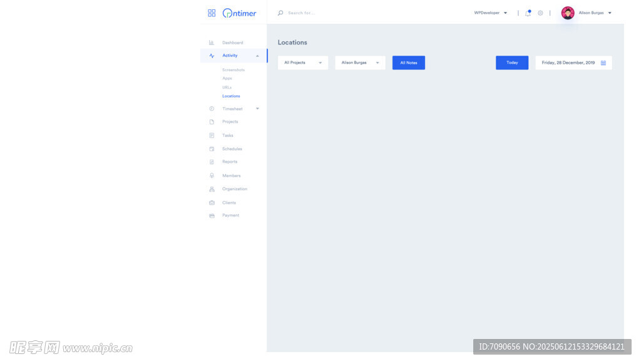Go to Members page

(232, 176)
